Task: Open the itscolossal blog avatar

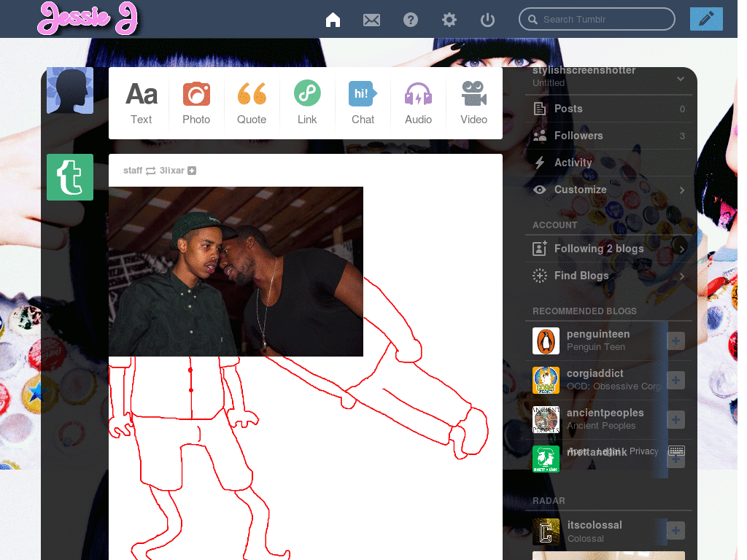Action: (x=546, y=532)
